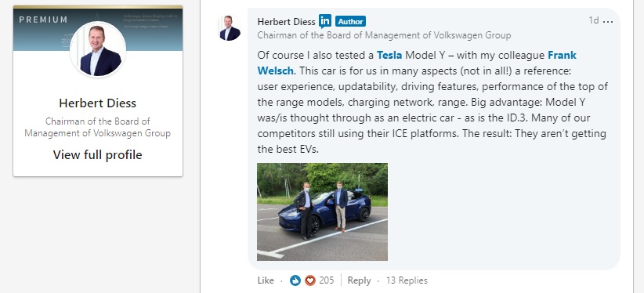This screenshot has width=644, height=293.
Task: Click the heart love reaction icon
Action: (x=310, y=280)
